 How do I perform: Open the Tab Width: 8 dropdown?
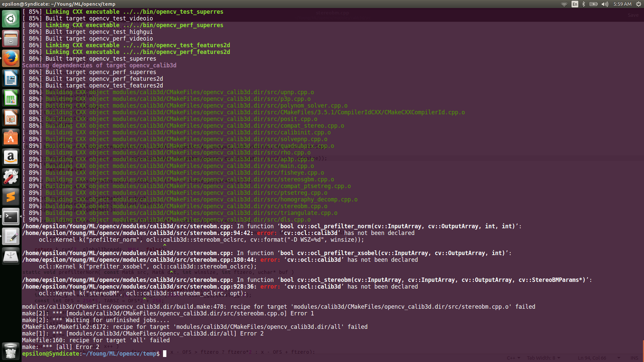(x=543, y=358)
